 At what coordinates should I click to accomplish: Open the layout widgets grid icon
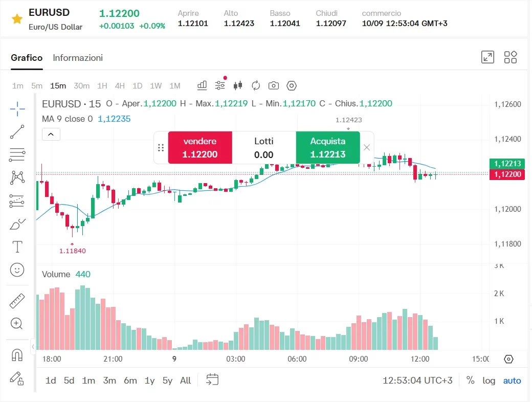(511, 57)
